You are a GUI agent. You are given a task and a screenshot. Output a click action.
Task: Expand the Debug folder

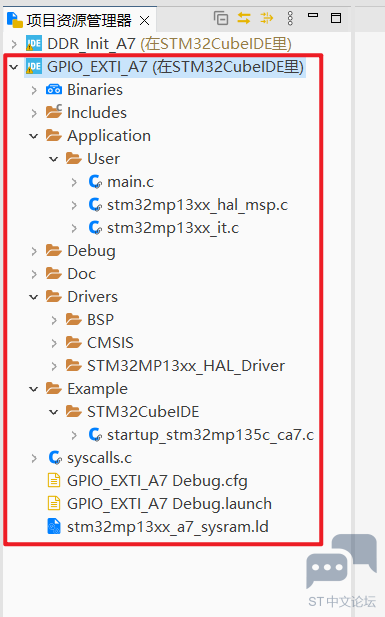(x=34, y=251)
